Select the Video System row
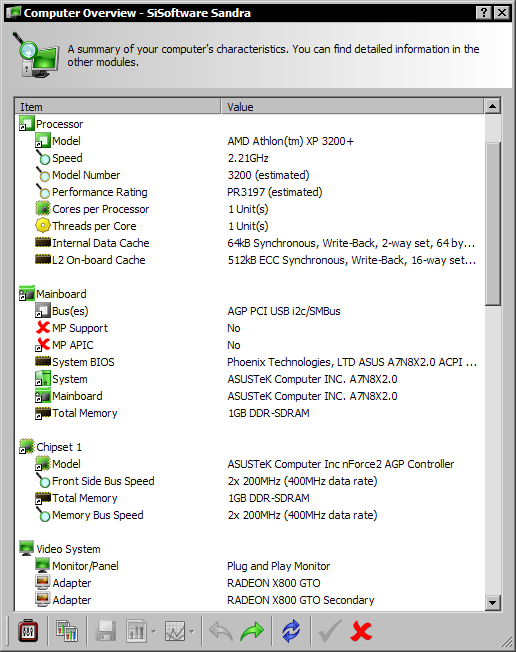The height and width of the screenshot is (652, 516). click(68, 549)
